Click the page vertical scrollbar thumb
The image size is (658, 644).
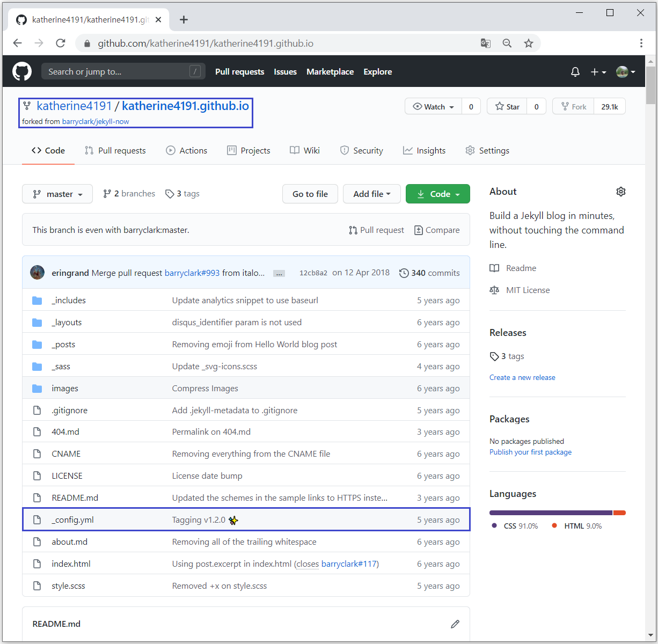click(650, 85)
